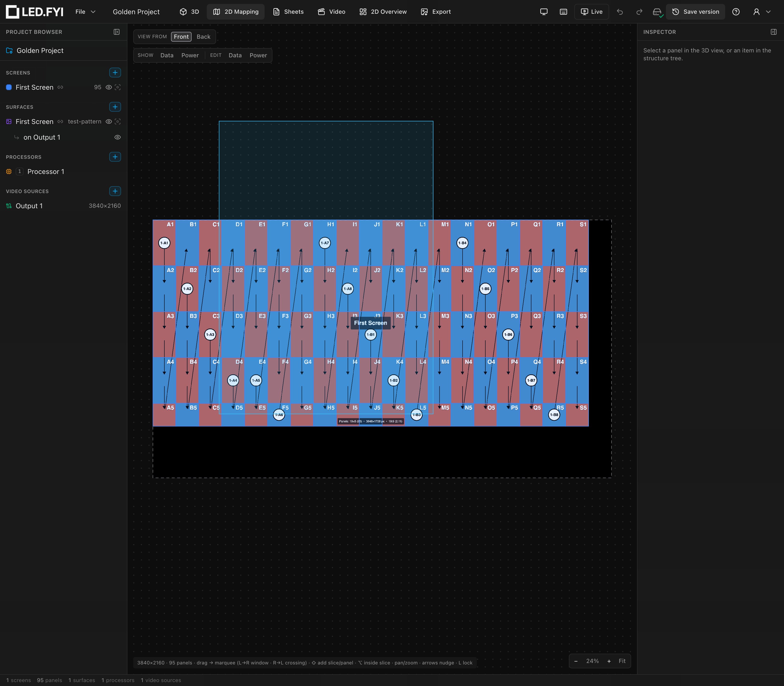Toggle visibility of First Screen surface
The width and height of the screenshot is (784, 686).
click(109, 121)
